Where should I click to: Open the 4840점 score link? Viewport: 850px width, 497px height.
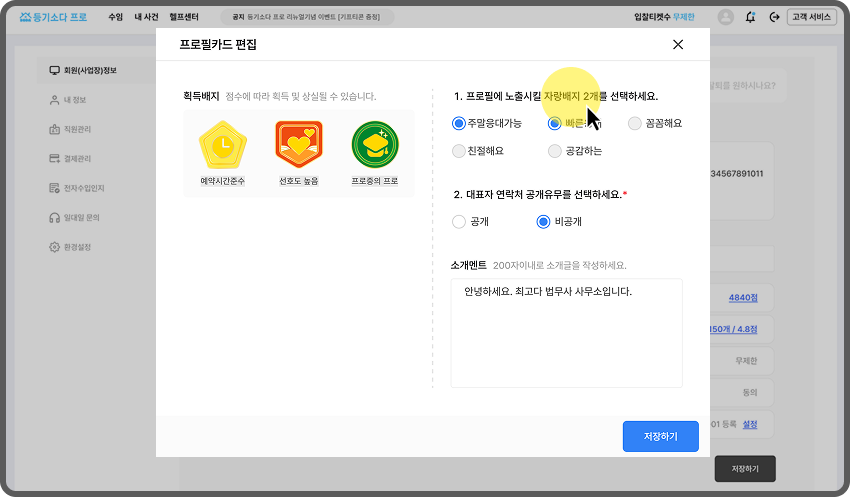pos(743,298)
